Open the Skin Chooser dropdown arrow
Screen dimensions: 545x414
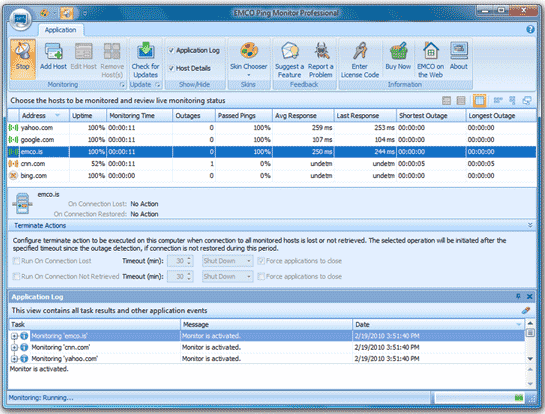click(x=249, y=75)
